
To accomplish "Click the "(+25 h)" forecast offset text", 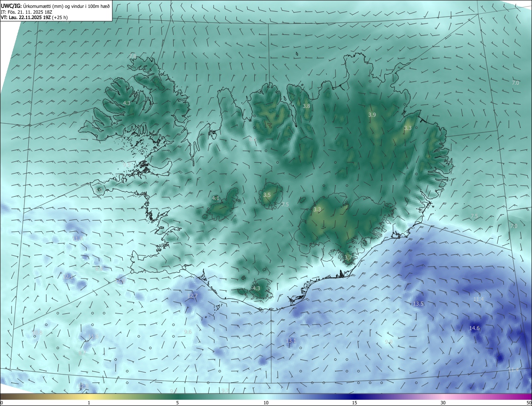I will 60,17.
